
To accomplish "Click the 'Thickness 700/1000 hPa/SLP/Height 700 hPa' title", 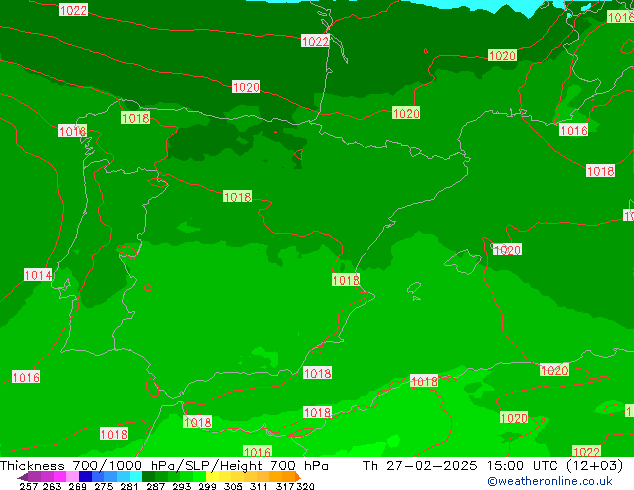I will 164,466.
